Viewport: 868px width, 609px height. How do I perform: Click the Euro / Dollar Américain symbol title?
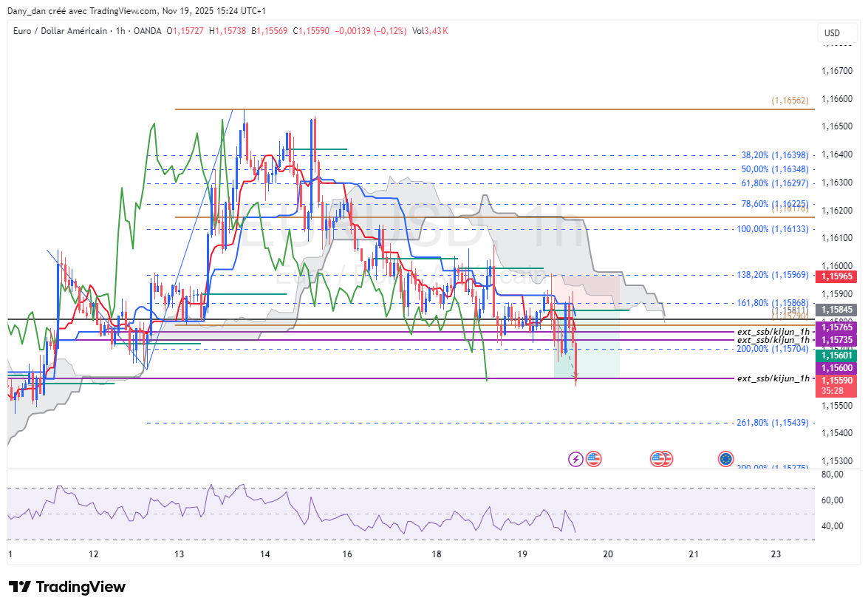point(60,31)
